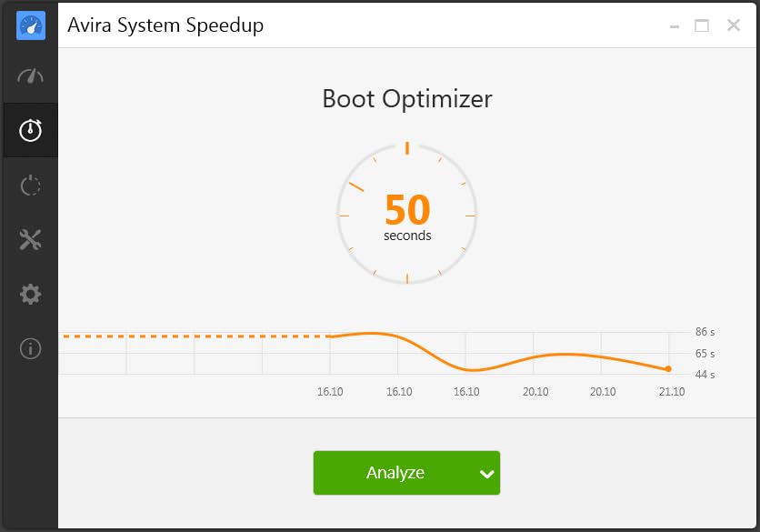
Task: Click the 86 s axis label
Action: coord(705,333)
